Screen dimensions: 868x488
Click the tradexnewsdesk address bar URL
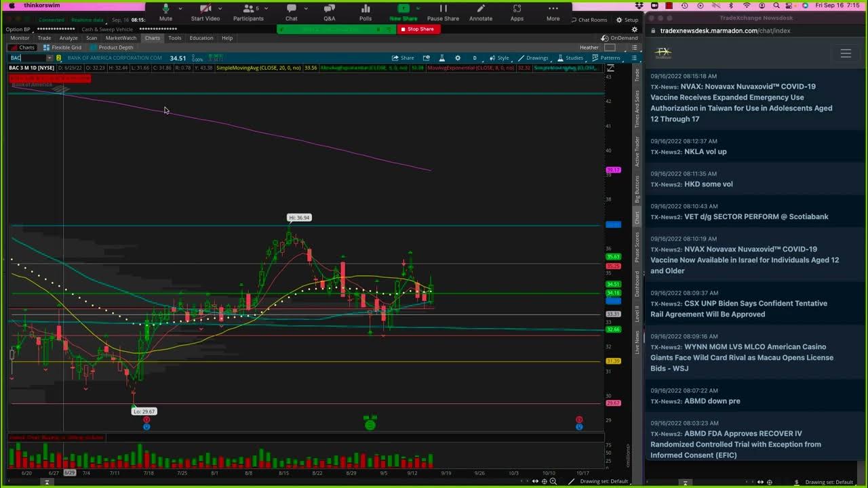click(x=725, y=30)
